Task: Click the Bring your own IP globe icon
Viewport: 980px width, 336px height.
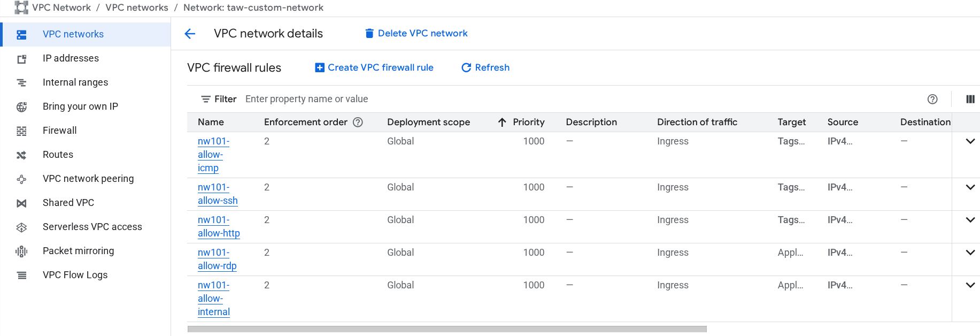Action: point(21,107)
